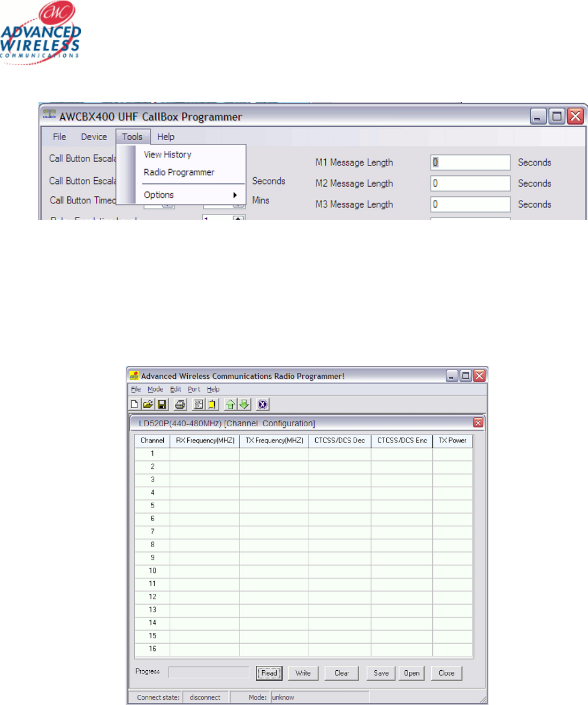Click RX Frequency cell of channel 2
This screenshot has width=588, height=705.
click(x=205, y=467)
